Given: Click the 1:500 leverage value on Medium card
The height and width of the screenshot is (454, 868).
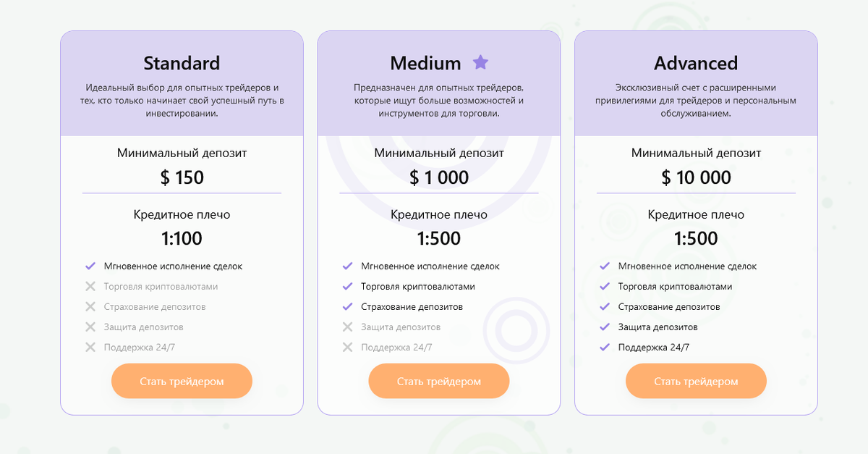Looking at the screenshot, I should click(439, 238).
